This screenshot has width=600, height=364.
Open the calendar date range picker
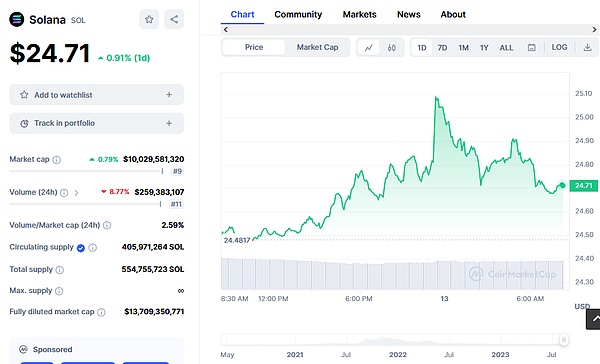(x=532, y=47)
